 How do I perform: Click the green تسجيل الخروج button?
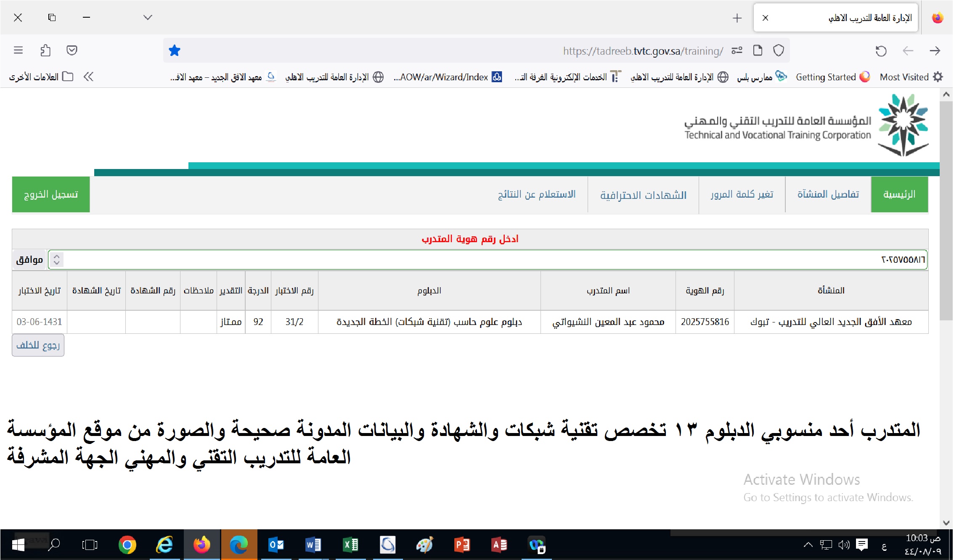point(51,194)
